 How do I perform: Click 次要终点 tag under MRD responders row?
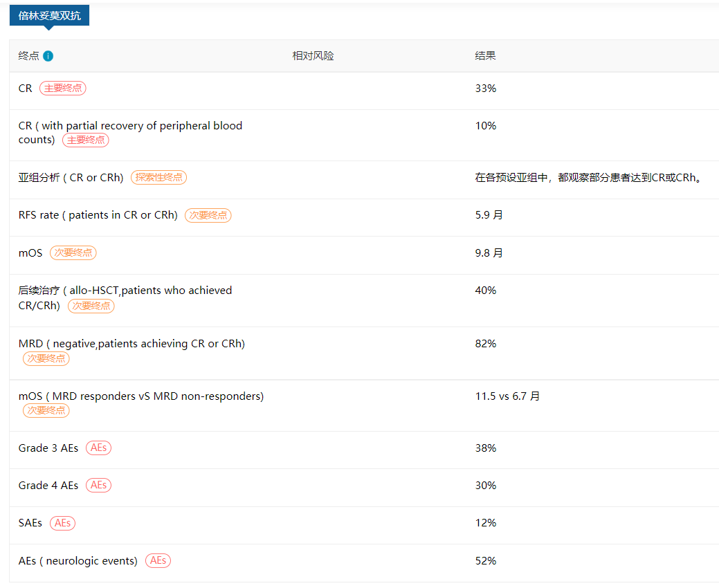coord(46,411)
